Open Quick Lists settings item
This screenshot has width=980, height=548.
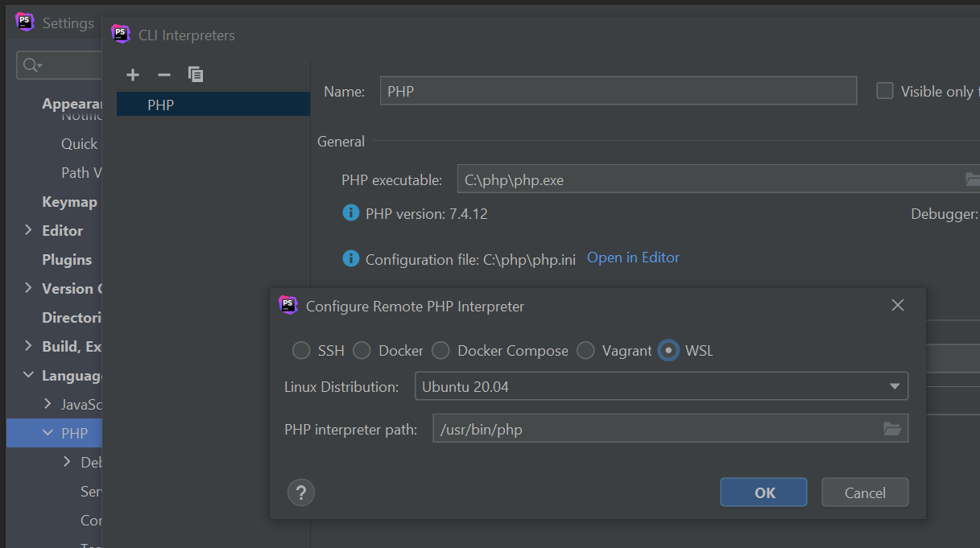click(80, 143)
